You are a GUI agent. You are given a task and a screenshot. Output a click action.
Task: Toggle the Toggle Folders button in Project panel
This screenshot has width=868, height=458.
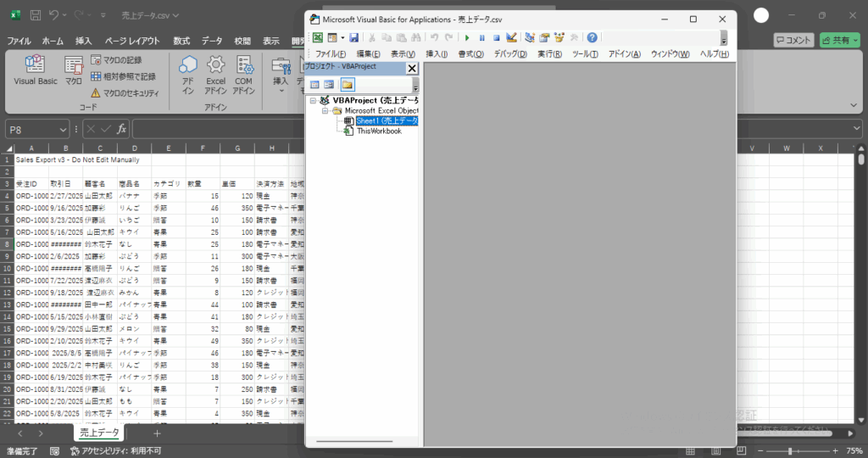(x=348, y=85)
